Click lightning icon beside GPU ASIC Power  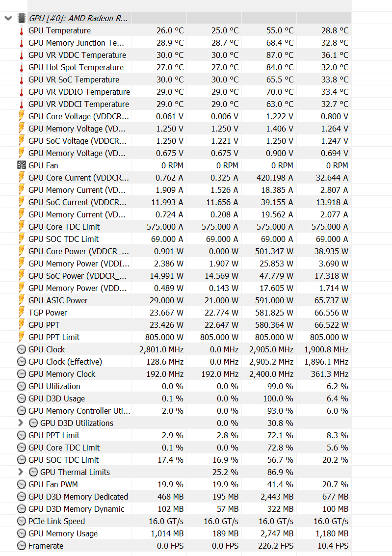(21, 300)
